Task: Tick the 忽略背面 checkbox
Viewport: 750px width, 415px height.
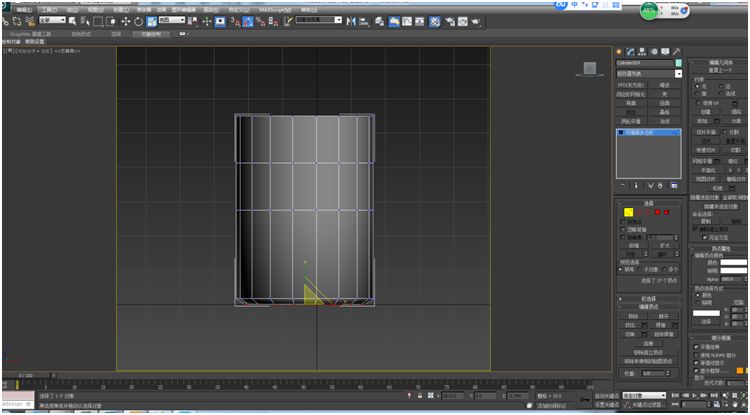Action: pyautogui.click(x=622, y=229)
